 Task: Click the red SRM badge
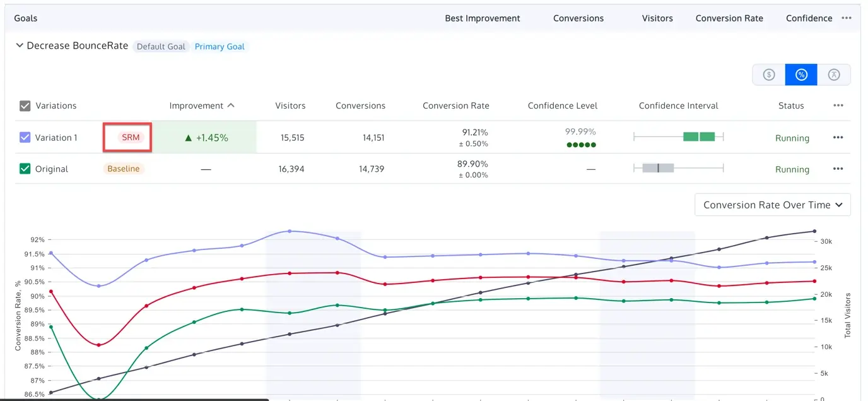tap(131, 137)
